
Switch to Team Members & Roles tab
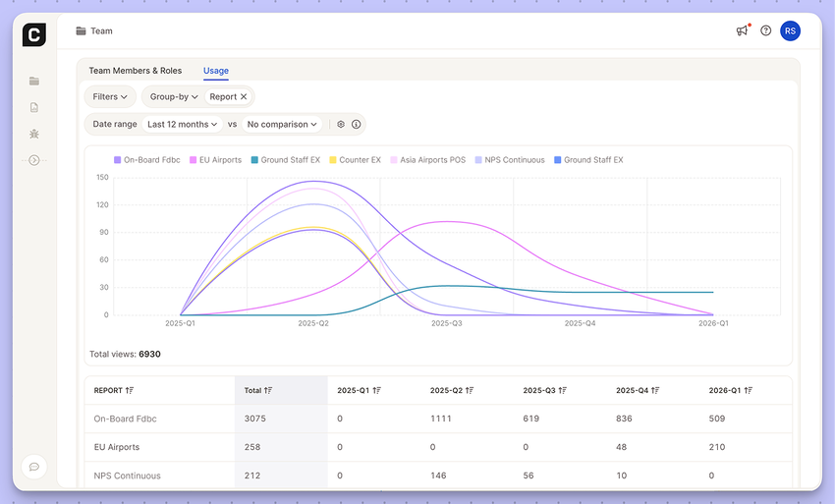pos(135,71)
